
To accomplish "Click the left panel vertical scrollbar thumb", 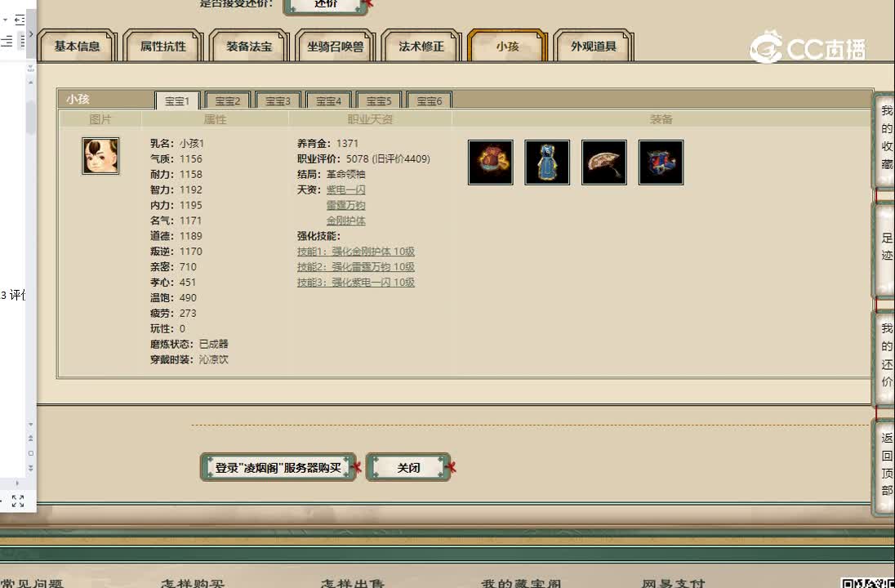I will tap(31, 117).
